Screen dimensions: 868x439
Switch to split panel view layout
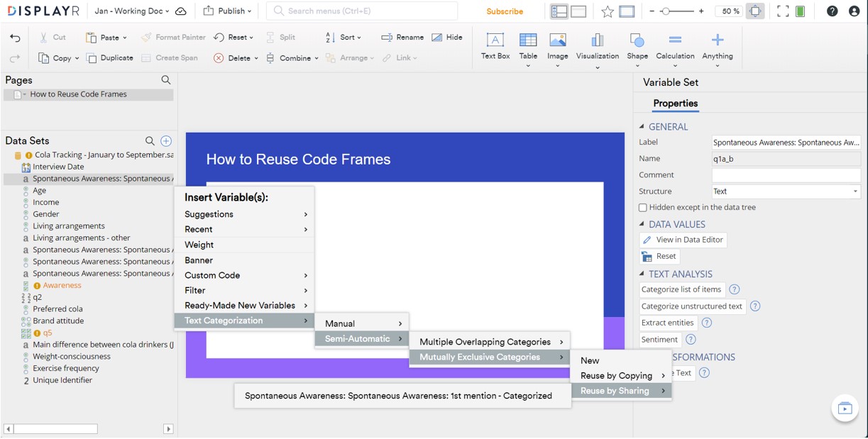pyautogui.click(x=559, y=11)
